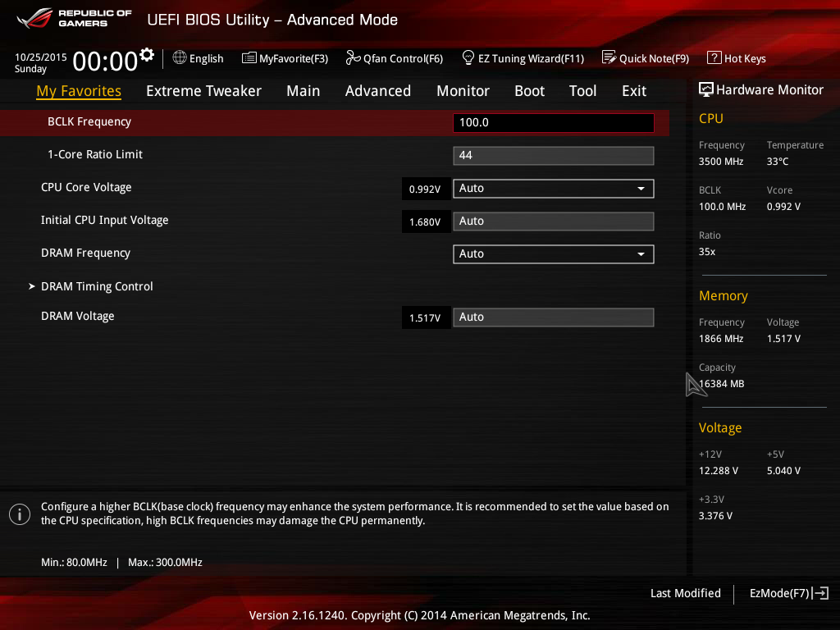Click the 1-Core Ratio Limit field
840x630 pixels.
[554, 155]
